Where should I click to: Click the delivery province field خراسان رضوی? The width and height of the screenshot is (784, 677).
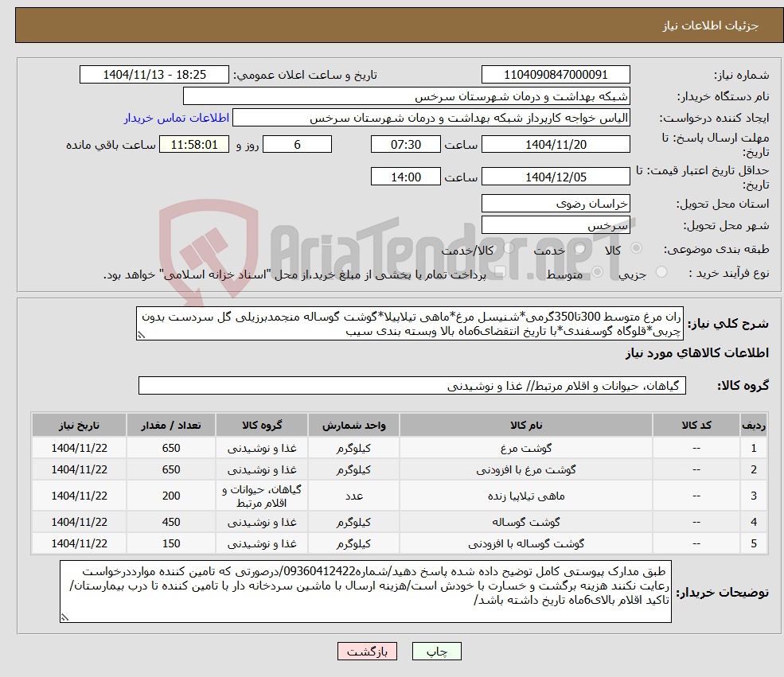pos(556,204)
